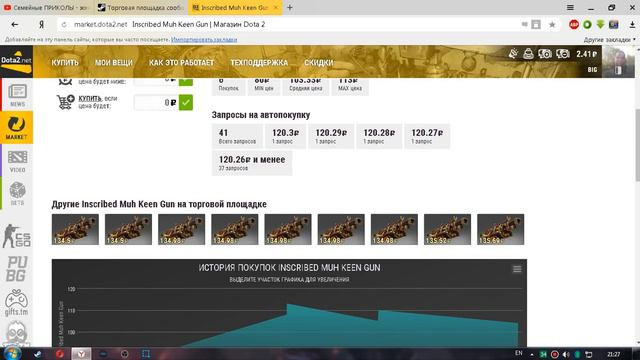Open the VIDEO section in sidebar
This screenshot has height=360, width=640.
click(17, 161)
